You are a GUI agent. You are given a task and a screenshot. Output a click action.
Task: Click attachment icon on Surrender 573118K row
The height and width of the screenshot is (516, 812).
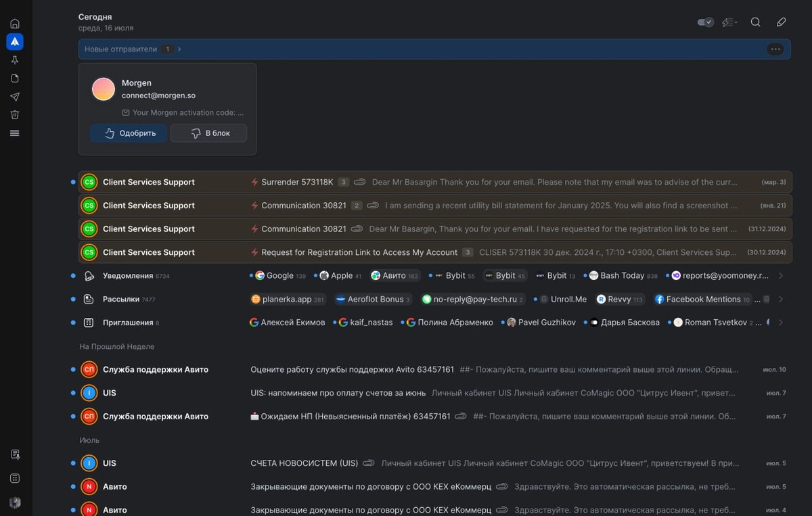[x=359, y=182]
